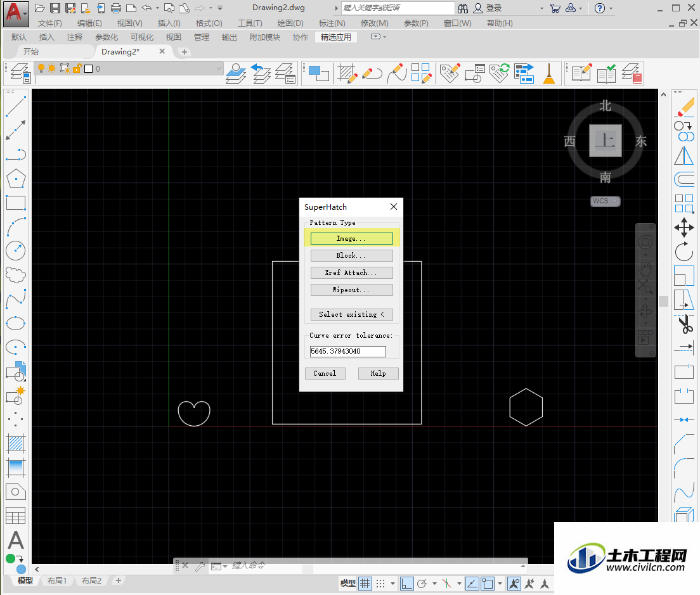Select the Ellipse drawing tool
Screen dimensions: 700x595
(16, 323)
